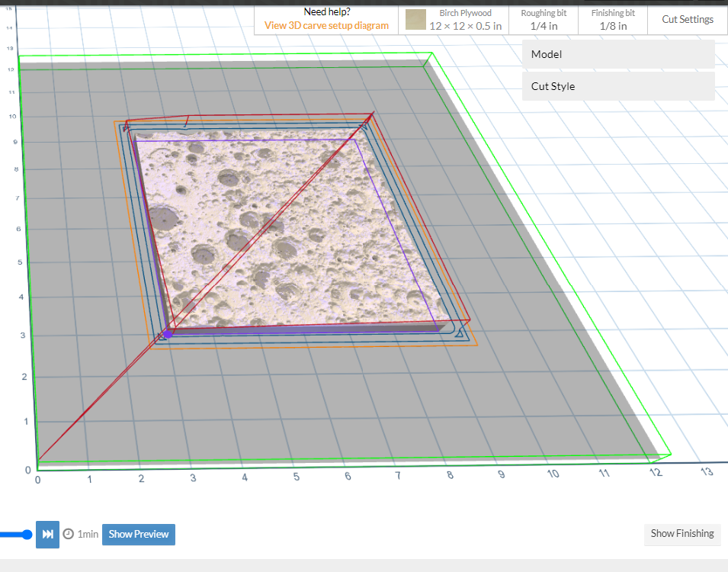
Task: Click the purple origin dot on the model
Action: click(x=168, y=333)
